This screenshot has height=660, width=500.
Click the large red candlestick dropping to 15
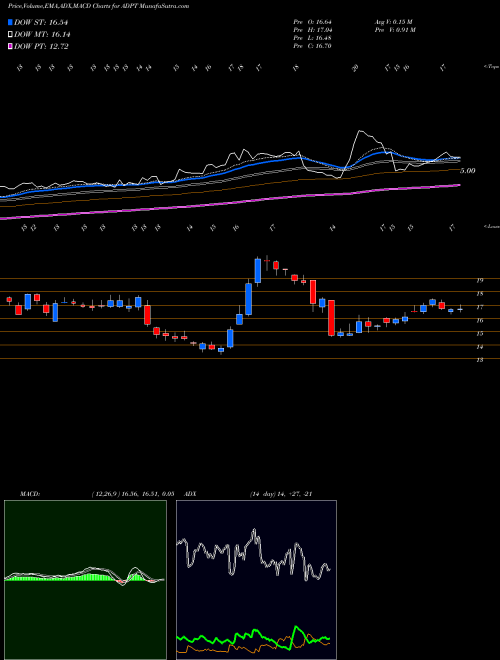tap(331, 318)
